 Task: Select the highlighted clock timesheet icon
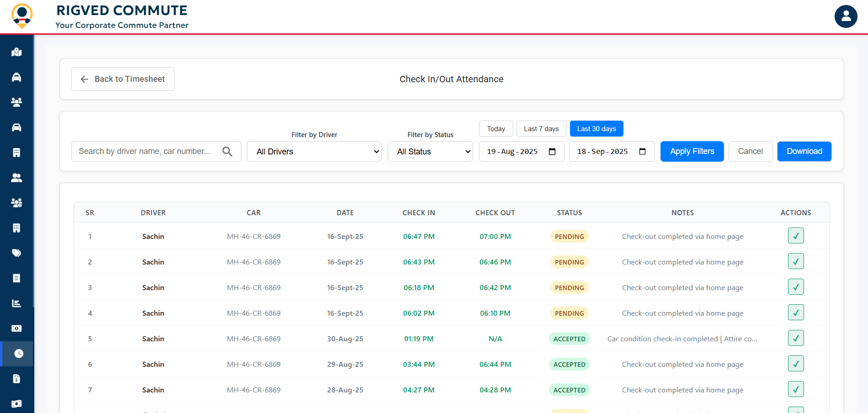[16, 354]
